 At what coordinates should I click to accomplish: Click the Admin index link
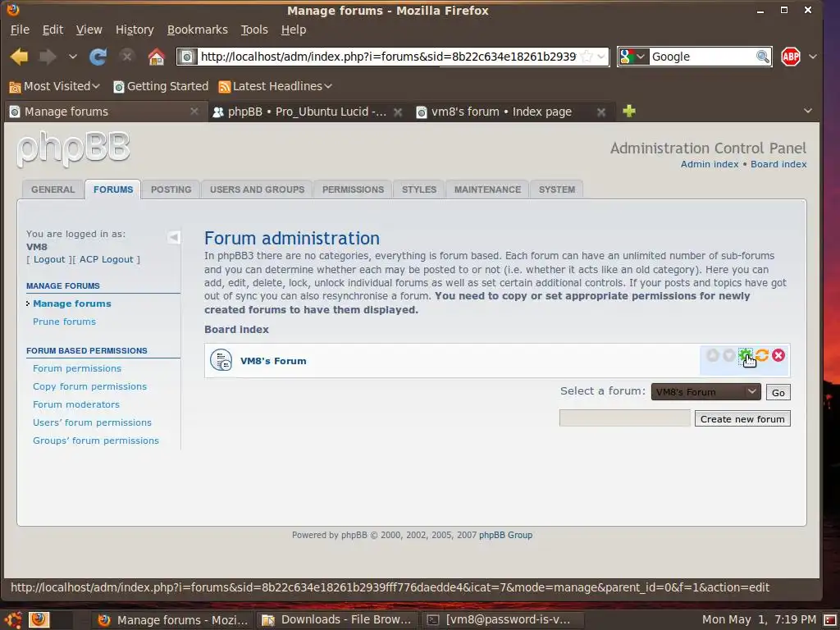[710, 164]
